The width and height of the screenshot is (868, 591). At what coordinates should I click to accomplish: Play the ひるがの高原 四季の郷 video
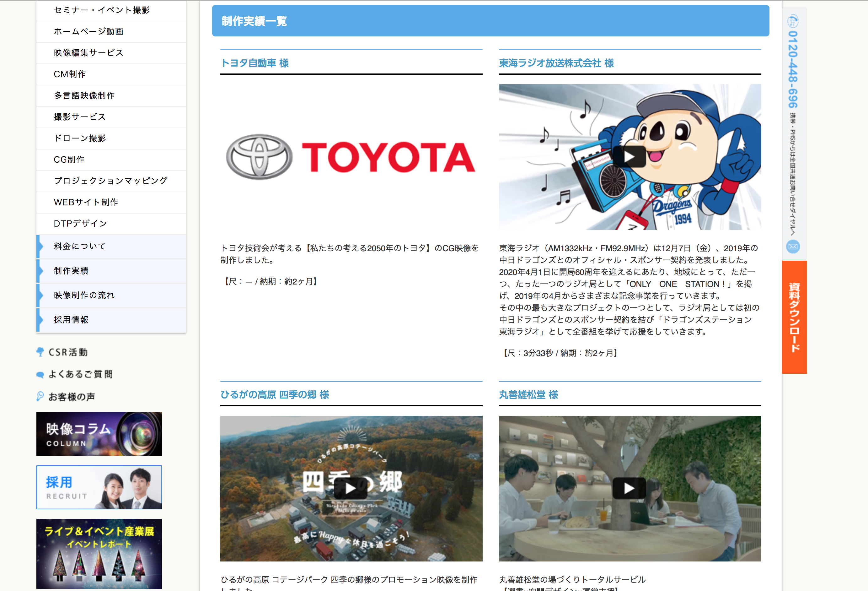pos(351,488)
